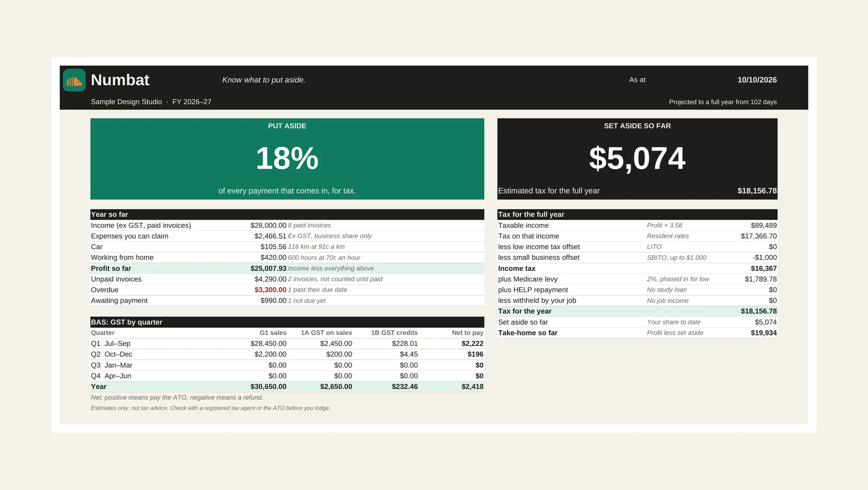
Task: Select 'Tax for the year' value $18,156.78
Action: [x=759, y=311]
